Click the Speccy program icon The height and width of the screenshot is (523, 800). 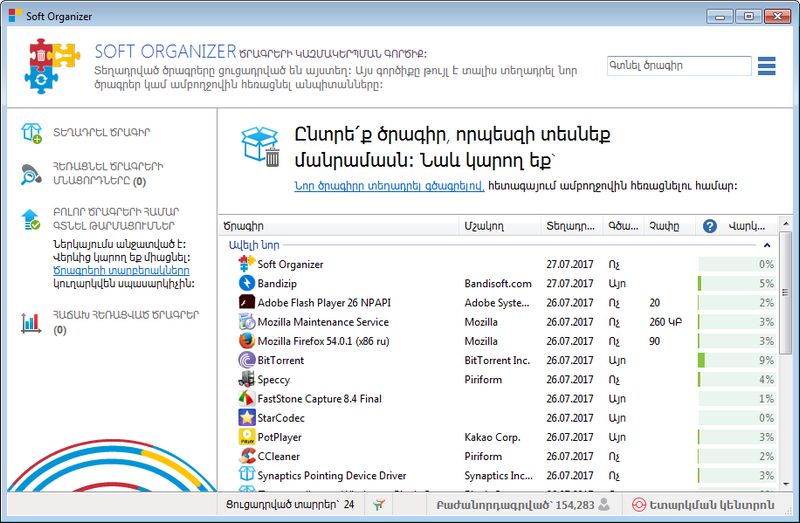247,379
